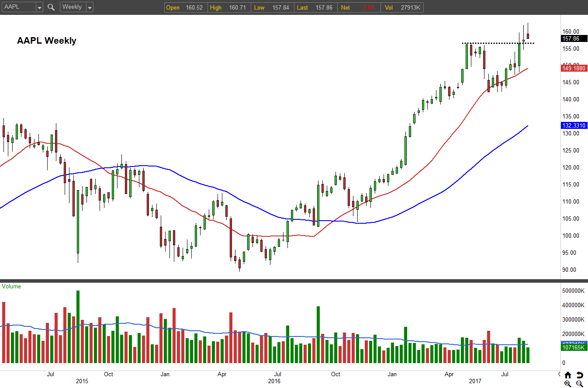Select the black 157.86 last price tag

(x=574, y=38)
